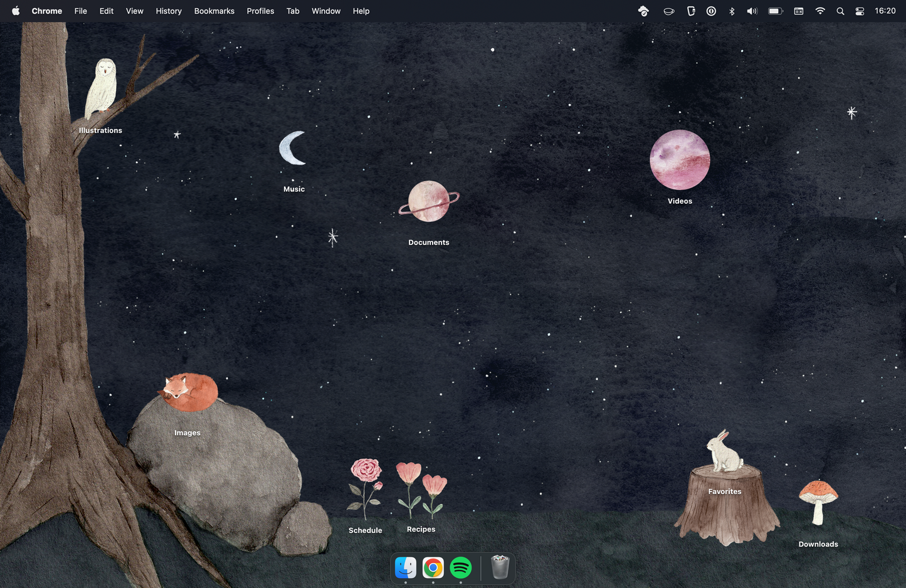Open the History menu in menu bar
906x588 pixels.
[x=169, y=11]
